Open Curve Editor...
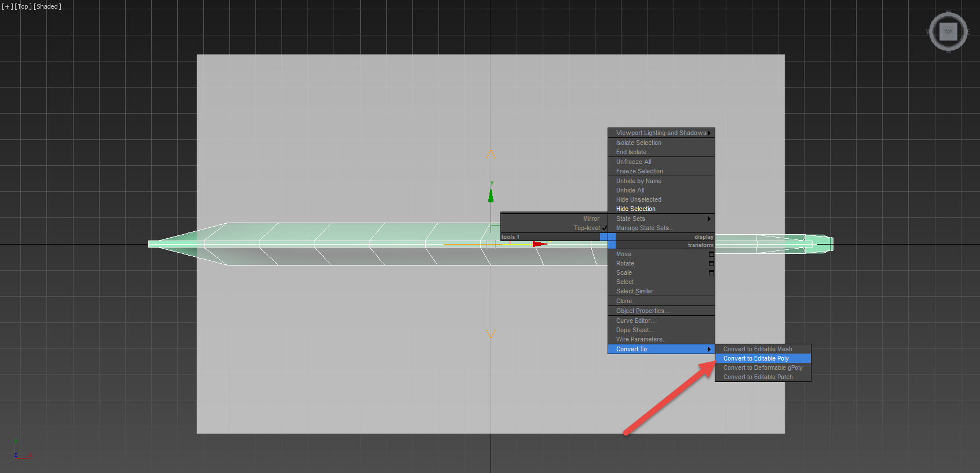980x473 pixels. (x=661, y=321)
